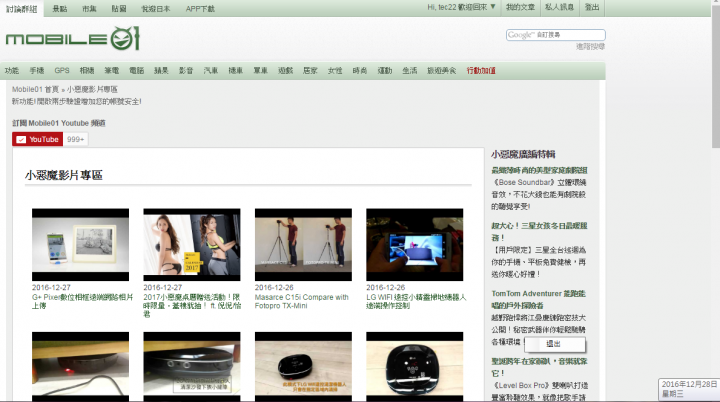Open the GPS category menu

click(62, 70)
